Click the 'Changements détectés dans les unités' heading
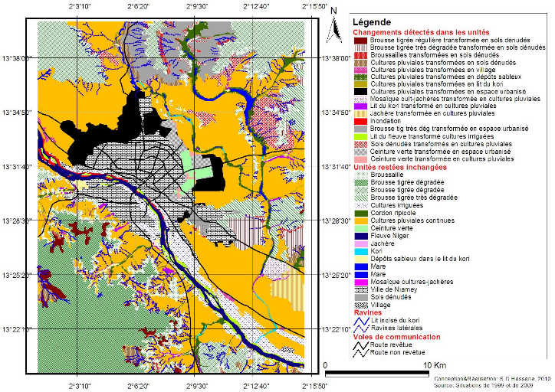The image size is (555, 392). pos(421,32)
